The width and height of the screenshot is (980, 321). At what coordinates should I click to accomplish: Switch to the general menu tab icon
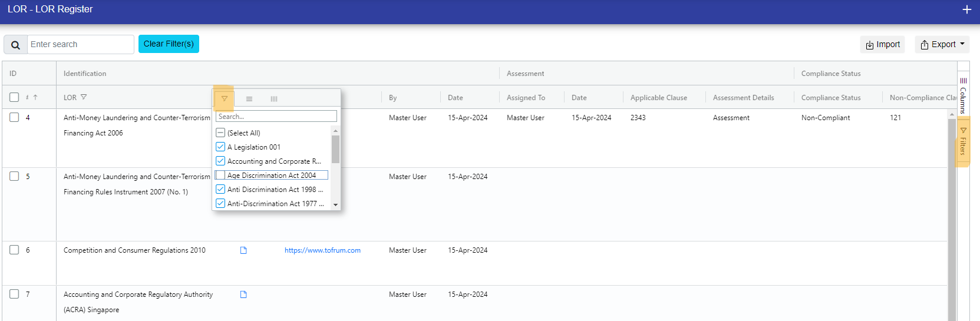(249, 99)
